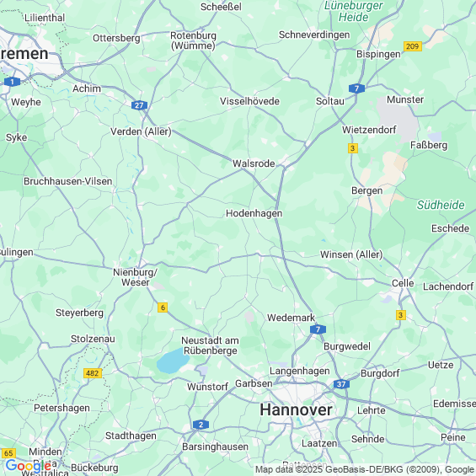The image size is (476, 476).
Task: Select the Hannover city label
Action: (x=296, y=409)
